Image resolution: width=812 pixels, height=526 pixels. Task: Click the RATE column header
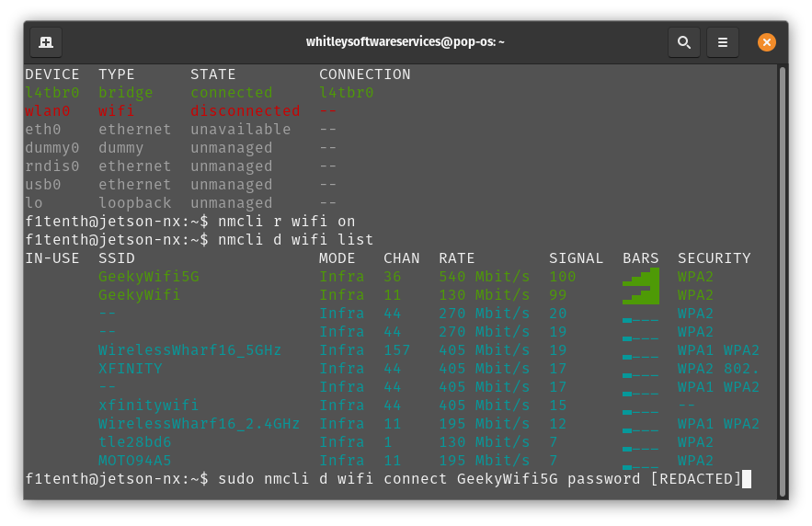pos(457,257)
